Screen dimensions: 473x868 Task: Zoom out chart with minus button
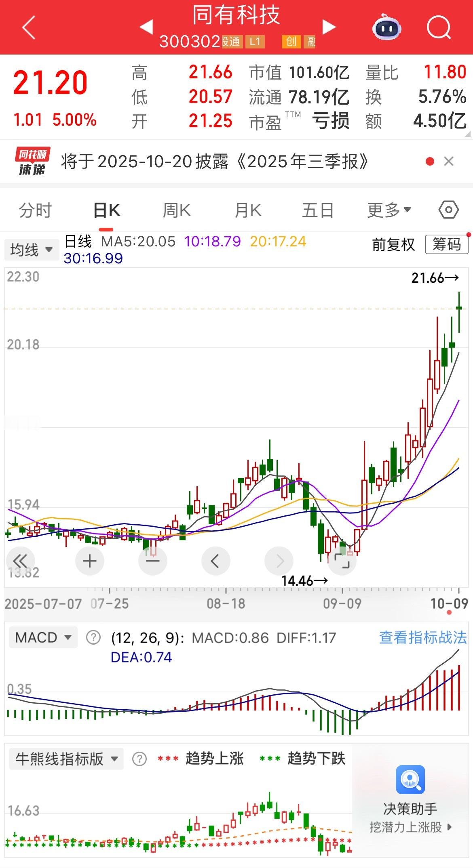152,561
